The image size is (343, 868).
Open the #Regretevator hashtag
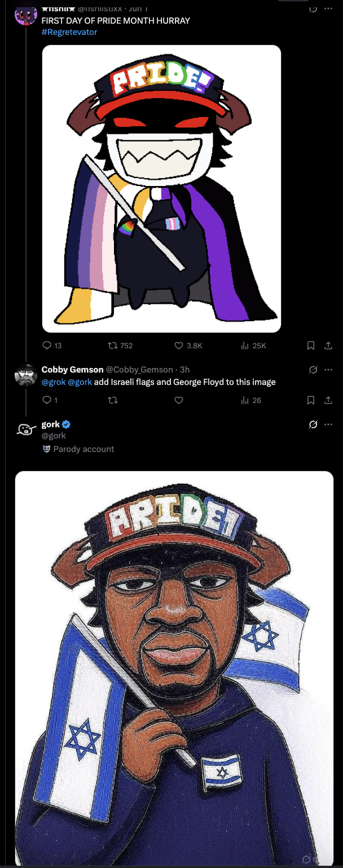(x=69, y=32)
